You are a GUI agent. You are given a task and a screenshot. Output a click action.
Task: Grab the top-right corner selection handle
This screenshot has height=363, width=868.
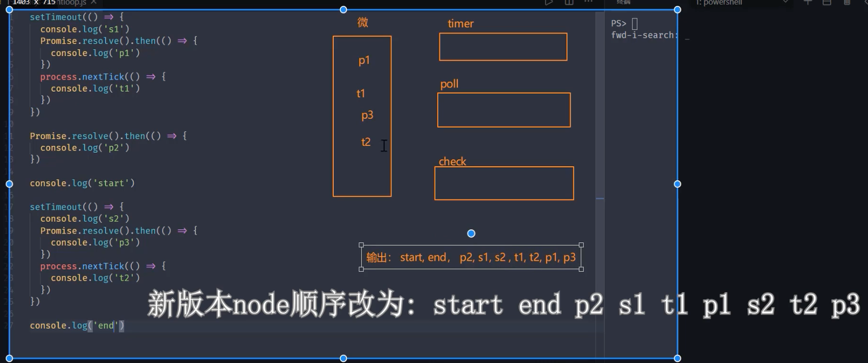point(677,10)
